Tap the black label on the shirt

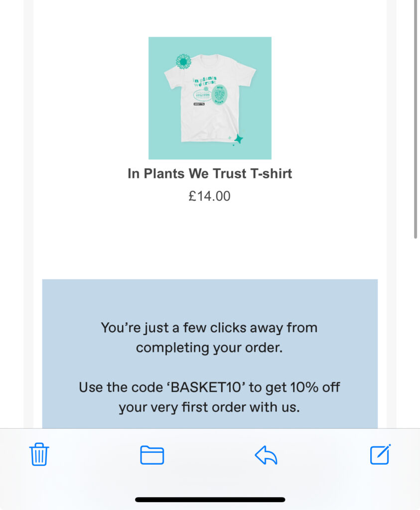point(200,104)
